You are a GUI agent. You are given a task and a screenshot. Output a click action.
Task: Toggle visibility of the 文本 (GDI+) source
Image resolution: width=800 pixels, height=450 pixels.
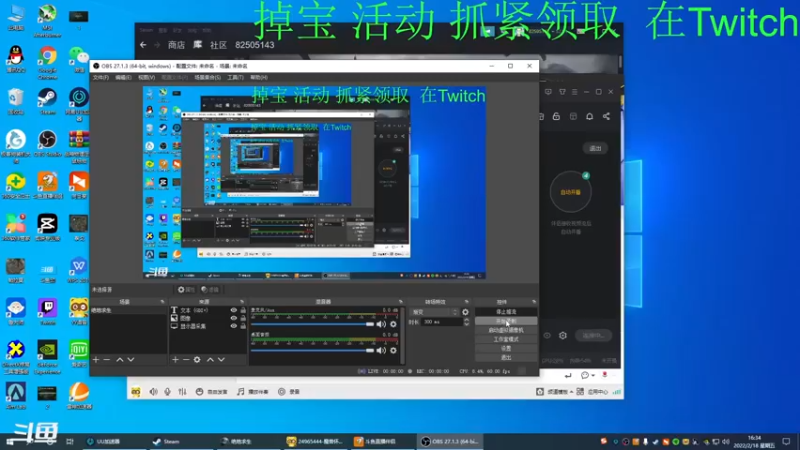234,310
